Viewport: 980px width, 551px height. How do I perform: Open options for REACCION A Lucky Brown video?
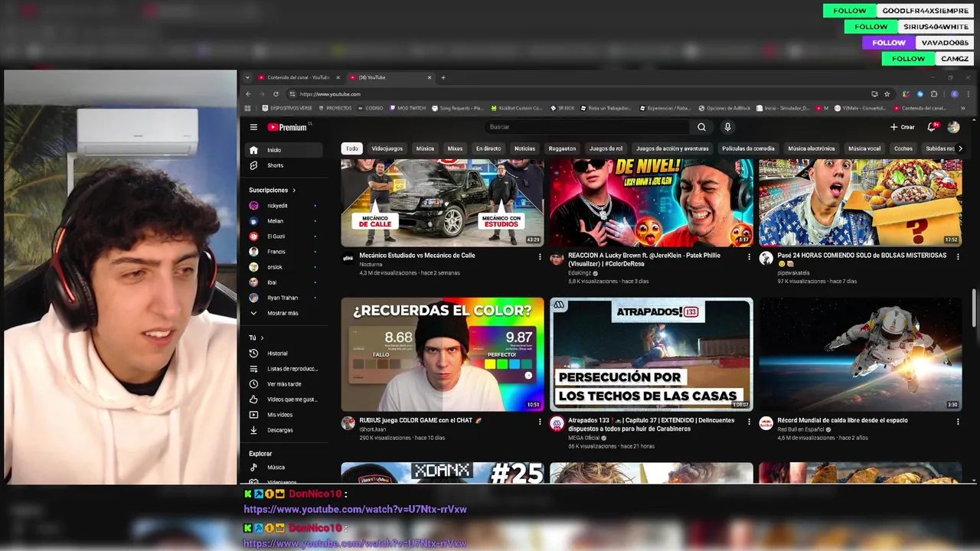[749, 257]
